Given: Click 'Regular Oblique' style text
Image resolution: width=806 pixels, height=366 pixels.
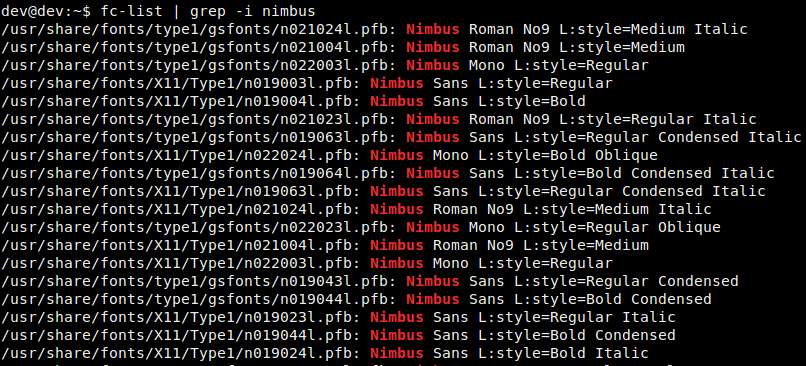Looking at the screenshot, I should 653,227.
